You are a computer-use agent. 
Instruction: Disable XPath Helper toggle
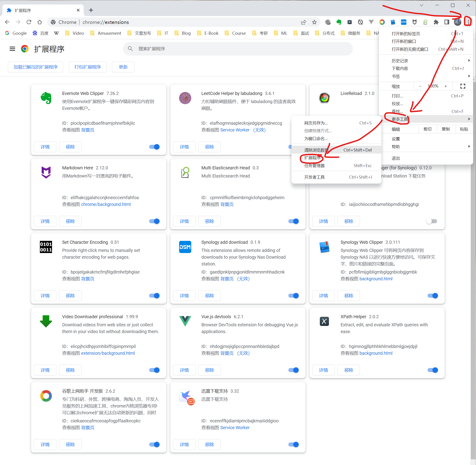pyautogui.click(x=433, y=370)
